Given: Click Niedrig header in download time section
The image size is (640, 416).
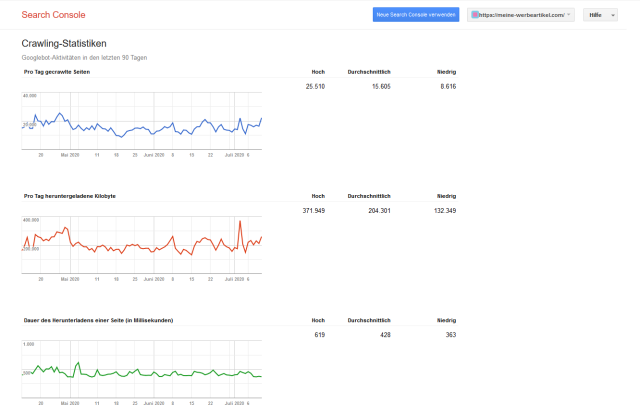Looking at the screenshot, I should pos(447,320).
